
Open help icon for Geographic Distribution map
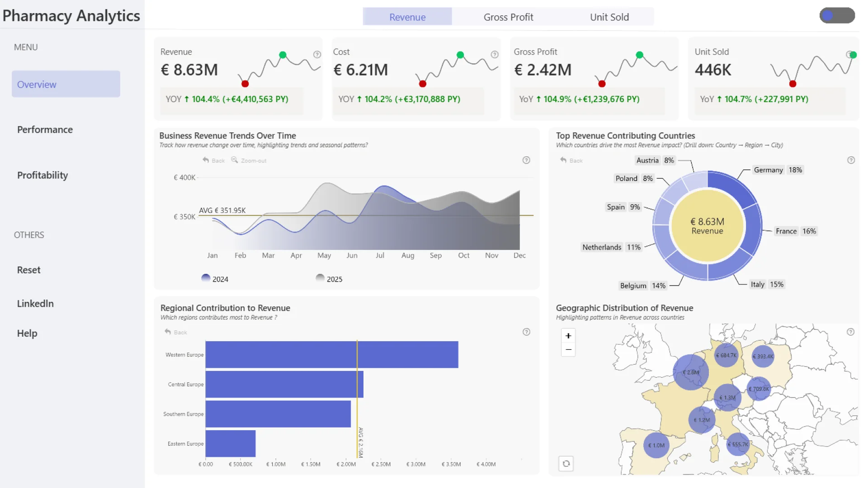click(x=850, y=332)
